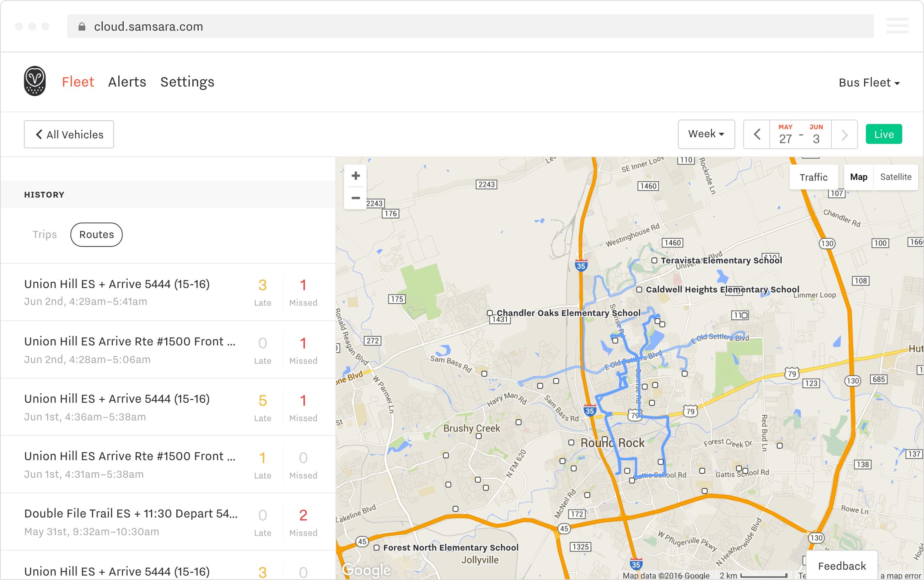The width and height of the screenshot is (924, 580).
Task: Open route Union Hill ES Arrive Rte #1500 Jun 2nd
Action: [x=168, y=350]
